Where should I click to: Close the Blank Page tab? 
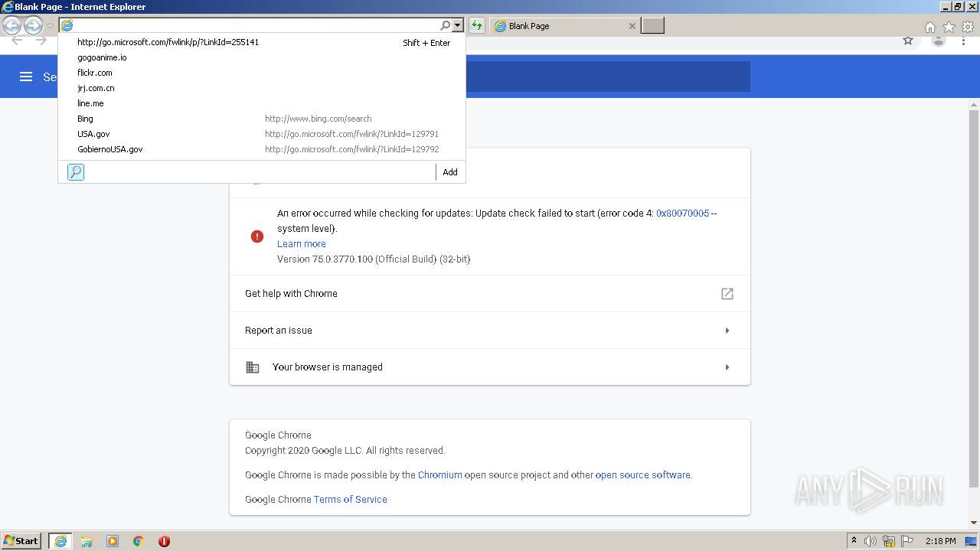click(x=632, y=26)
